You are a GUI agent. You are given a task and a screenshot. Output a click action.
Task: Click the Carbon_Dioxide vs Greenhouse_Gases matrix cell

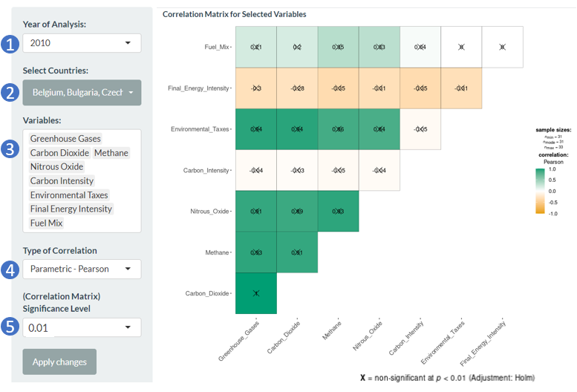[256, 293]
